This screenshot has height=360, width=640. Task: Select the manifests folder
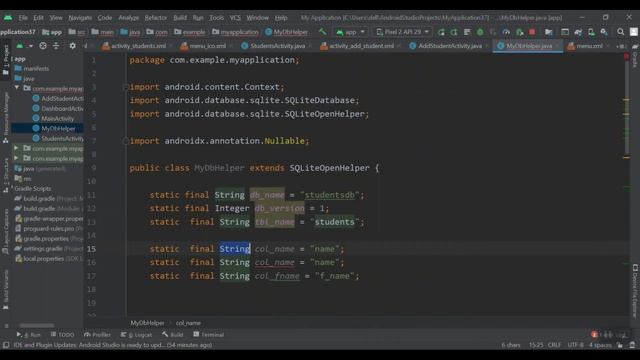[32, 69]
